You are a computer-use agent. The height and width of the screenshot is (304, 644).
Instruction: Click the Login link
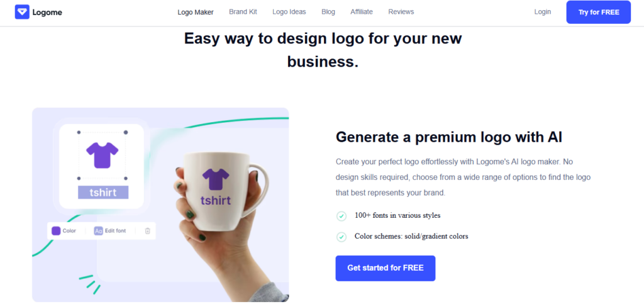543,12
